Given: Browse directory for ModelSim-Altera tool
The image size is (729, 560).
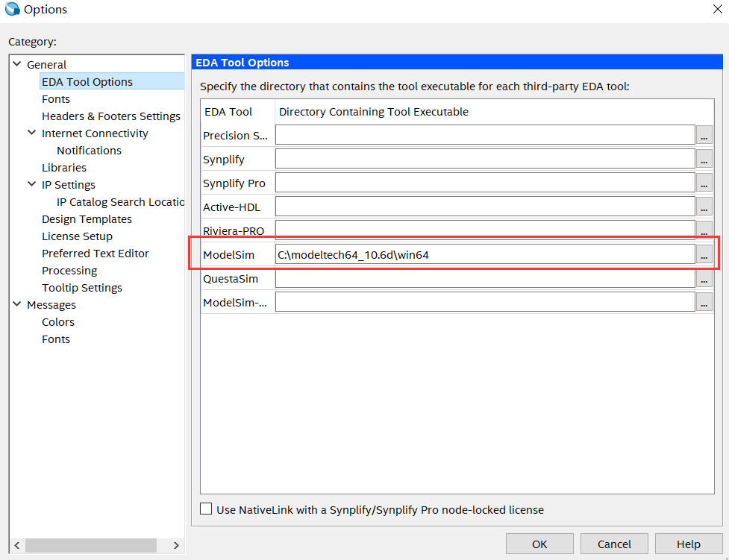Looking at the screenshot, I should pos(704,302).
